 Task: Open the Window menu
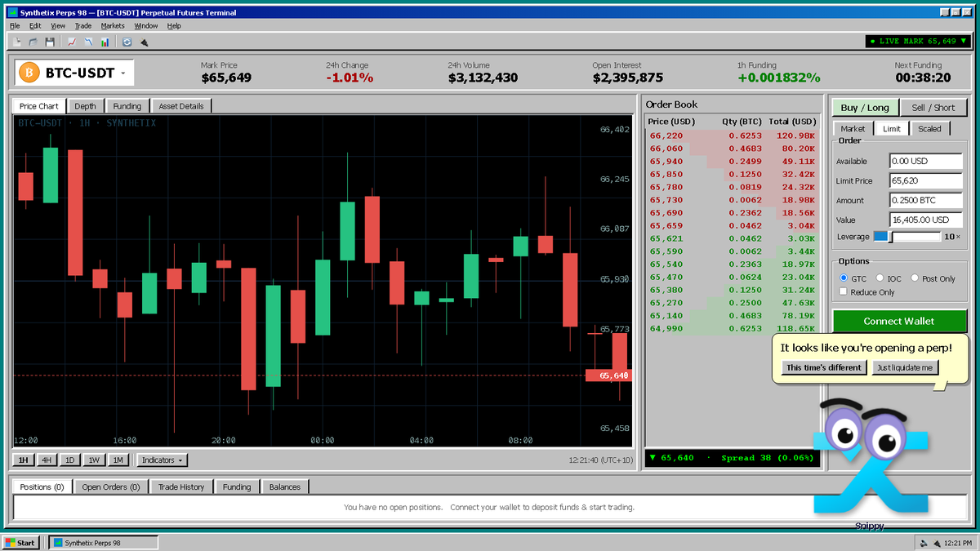146,26
